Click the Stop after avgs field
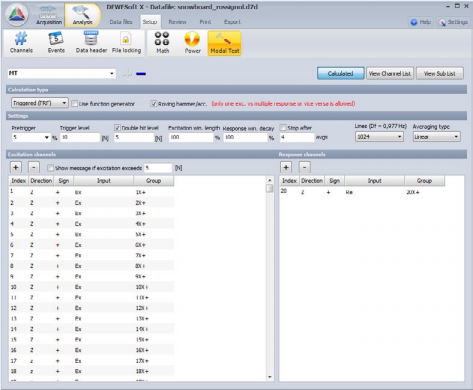The image size is (473, 390). coord(297,137)
